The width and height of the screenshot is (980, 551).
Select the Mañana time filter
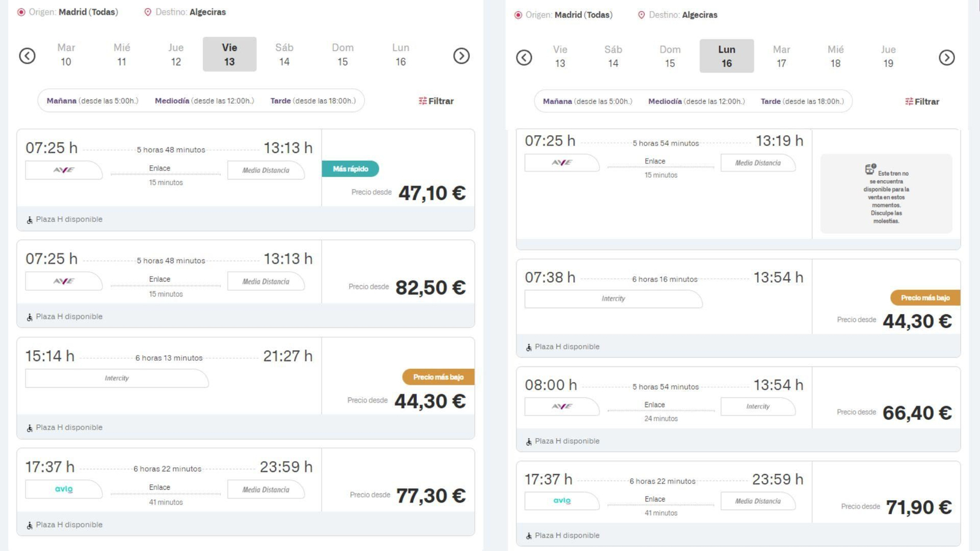coord(61,100)
